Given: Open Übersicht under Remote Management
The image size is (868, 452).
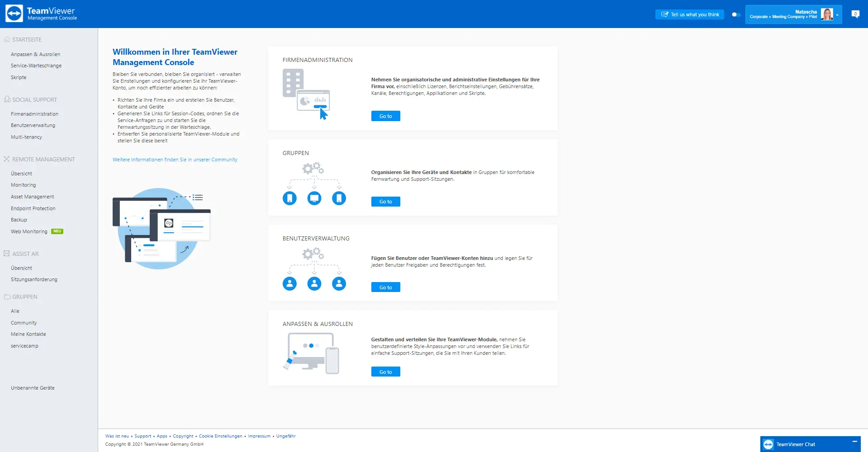Looking at the screenshot, I should tap(21, 174).
